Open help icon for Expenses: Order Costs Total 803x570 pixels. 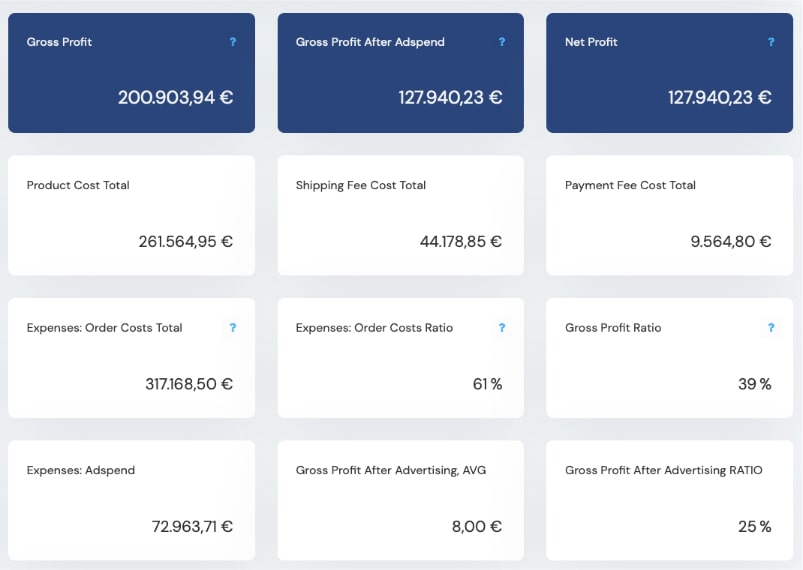pos(233,328)
